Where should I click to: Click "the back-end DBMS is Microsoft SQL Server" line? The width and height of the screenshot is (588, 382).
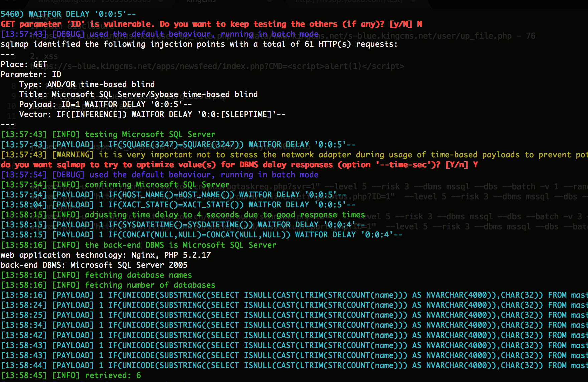pos(138,245)
